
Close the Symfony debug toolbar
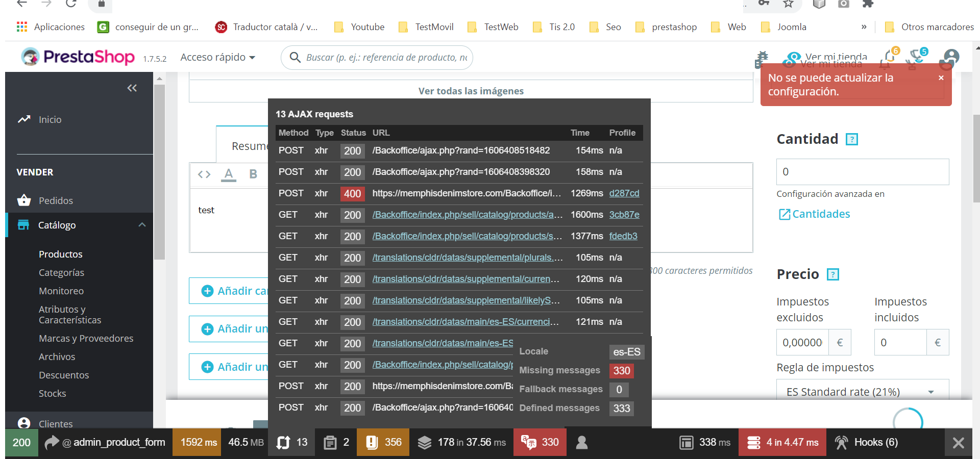point(959,443)
